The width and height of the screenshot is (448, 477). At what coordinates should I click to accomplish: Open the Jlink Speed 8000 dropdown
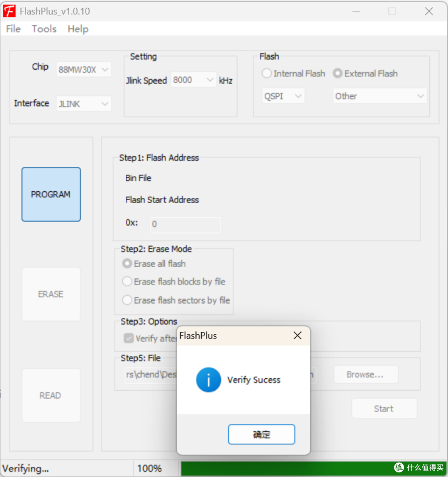pos(193,80)
